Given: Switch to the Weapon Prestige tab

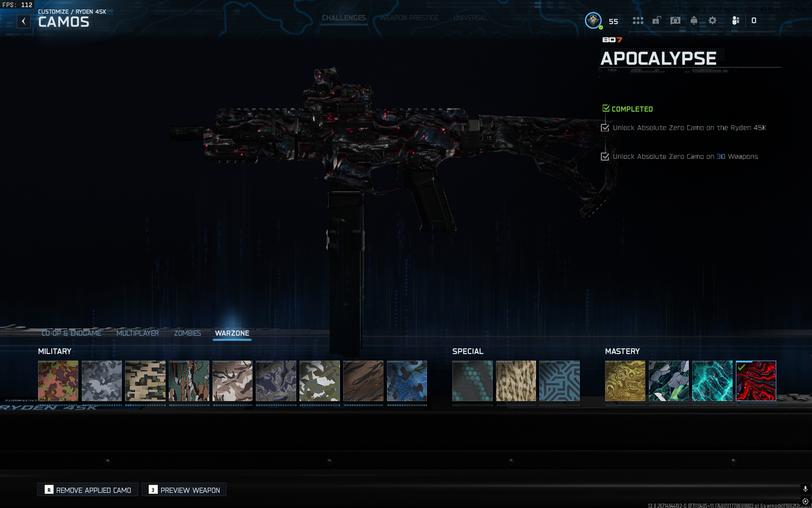Looking at the screenshot, I should click(x=409, y=18).
